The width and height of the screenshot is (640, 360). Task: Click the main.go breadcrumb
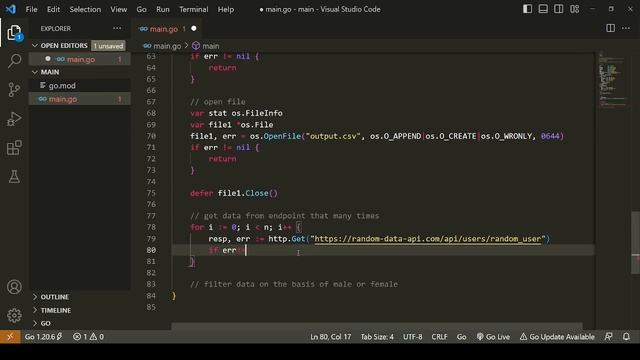(162, 46)
